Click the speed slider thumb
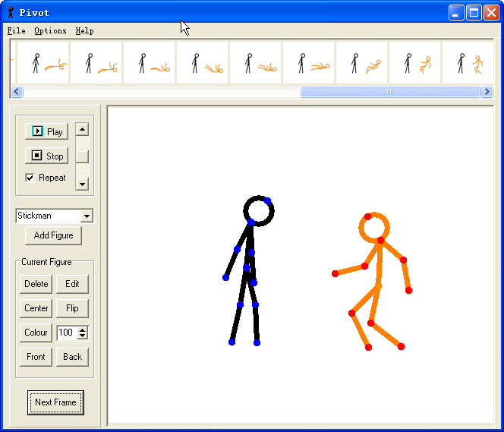 coord(82,156)
